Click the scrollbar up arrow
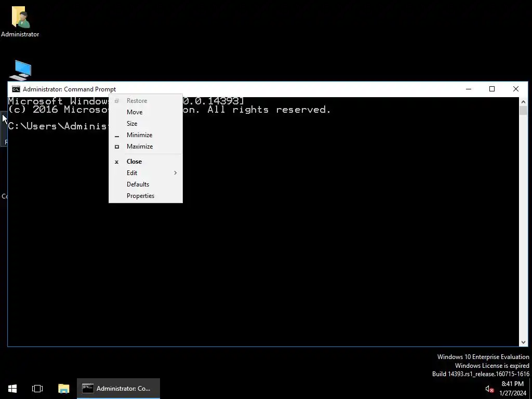The width and height of the screenshot is (532, 399). [523, 102]
